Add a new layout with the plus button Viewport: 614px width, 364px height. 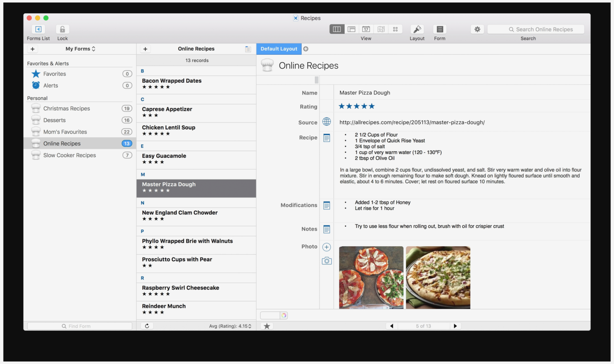pyautogui.click(x=306, y=49)
